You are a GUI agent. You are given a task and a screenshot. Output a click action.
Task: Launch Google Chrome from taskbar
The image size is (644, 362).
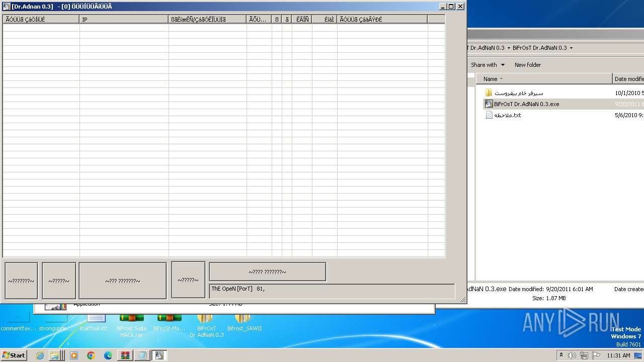91,355
